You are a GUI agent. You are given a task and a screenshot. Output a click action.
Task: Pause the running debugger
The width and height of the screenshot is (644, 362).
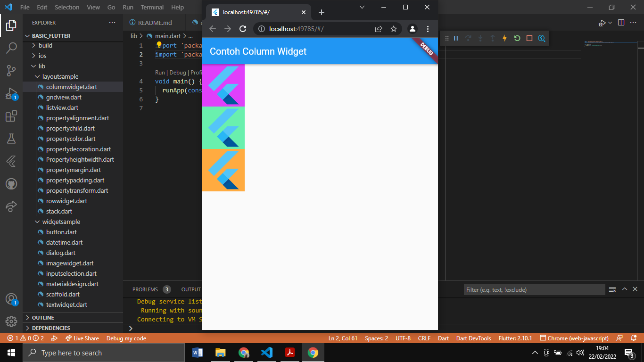[454, 38]
